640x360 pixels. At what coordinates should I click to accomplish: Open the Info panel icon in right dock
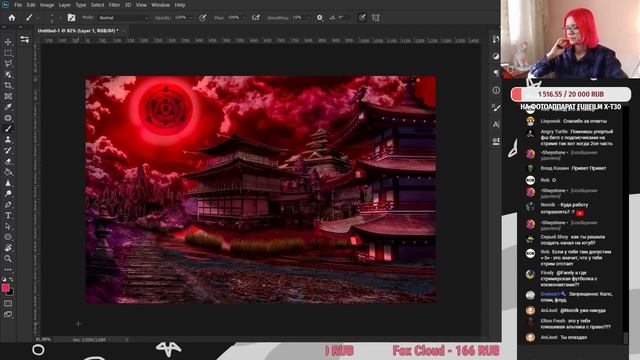(x=496, y=90)
